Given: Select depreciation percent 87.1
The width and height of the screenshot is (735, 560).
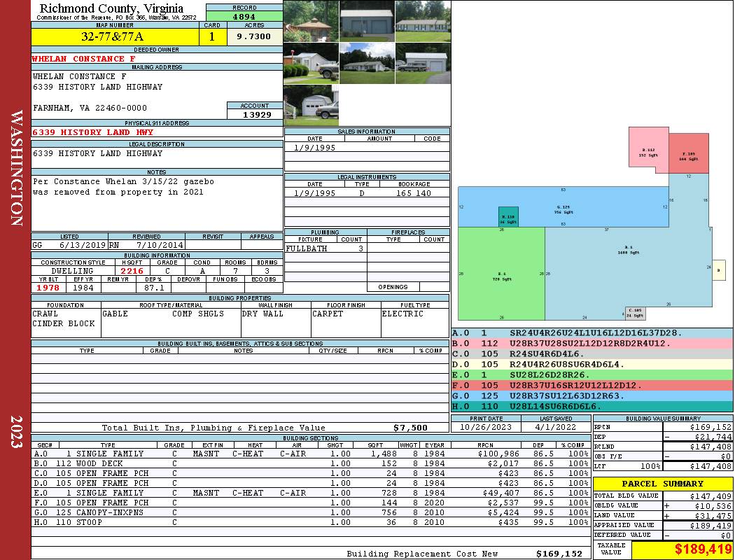Looking at the screenshot, I should point(154,288).
